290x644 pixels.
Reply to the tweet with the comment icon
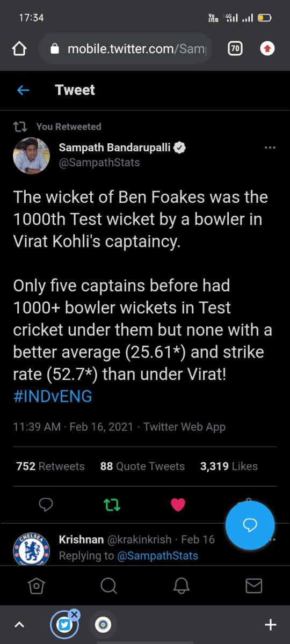46,504
